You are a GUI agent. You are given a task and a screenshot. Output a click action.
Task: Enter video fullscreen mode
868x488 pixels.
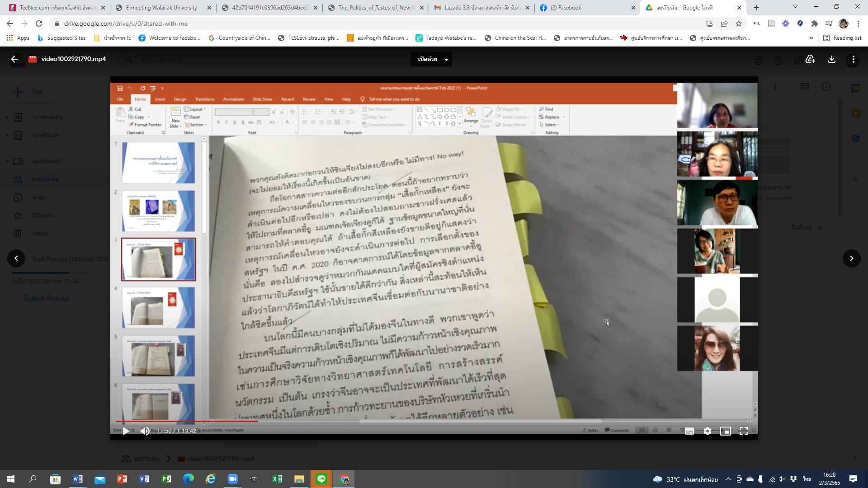click(743, 431)
